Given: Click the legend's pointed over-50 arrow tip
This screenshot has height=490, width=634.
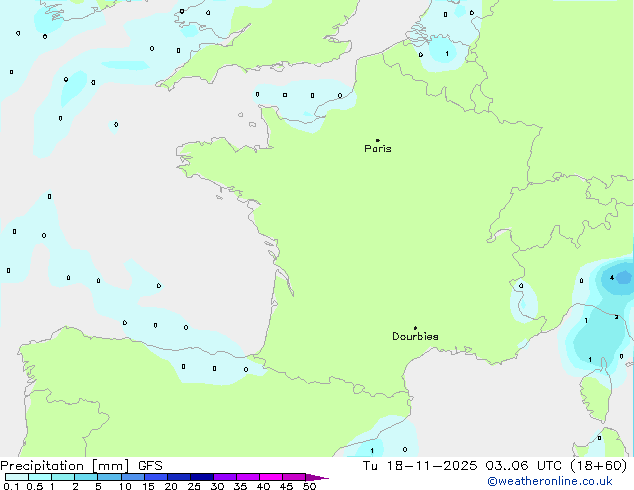Looking at the screenshot, I should point(317,477).
